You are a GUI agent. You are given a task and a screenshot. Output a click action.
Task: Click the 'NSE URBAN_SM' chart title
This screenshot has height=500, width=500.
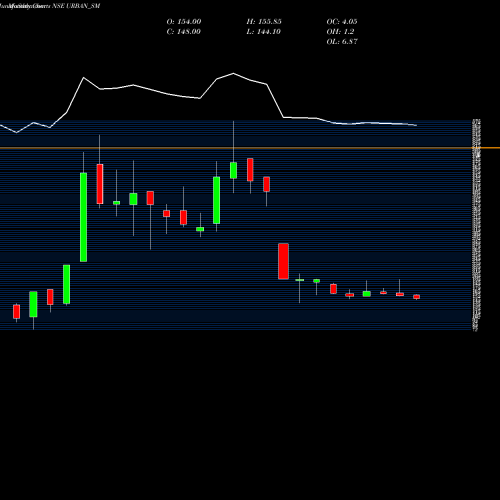pyautogui.click(x=76, y=6)
